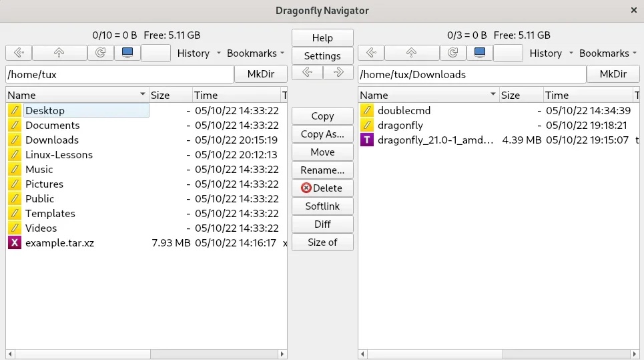Click the dragonfly folder icon
The image size is (644, 360).
click(367, 126)
